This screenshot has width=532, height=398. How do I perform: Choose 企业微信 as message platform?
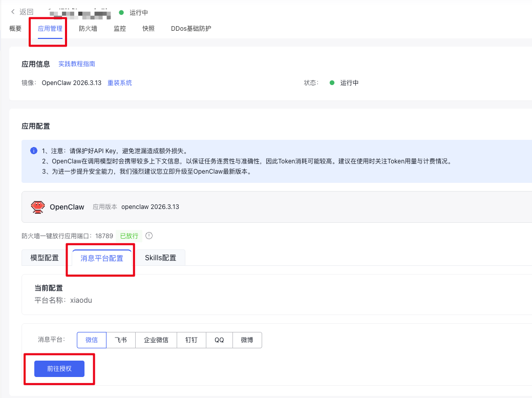click(156, 340)
